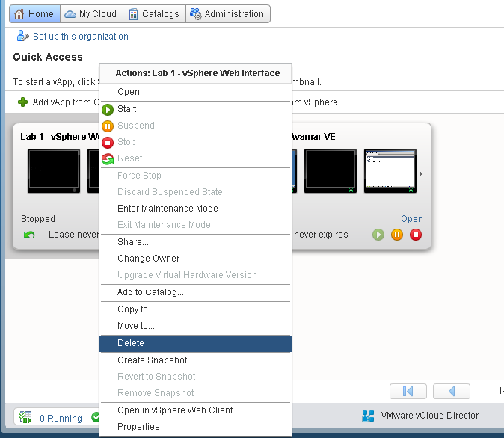Click the Set up organization user icon
Screen dimensions: 504x438
click(x=22, y=36)
